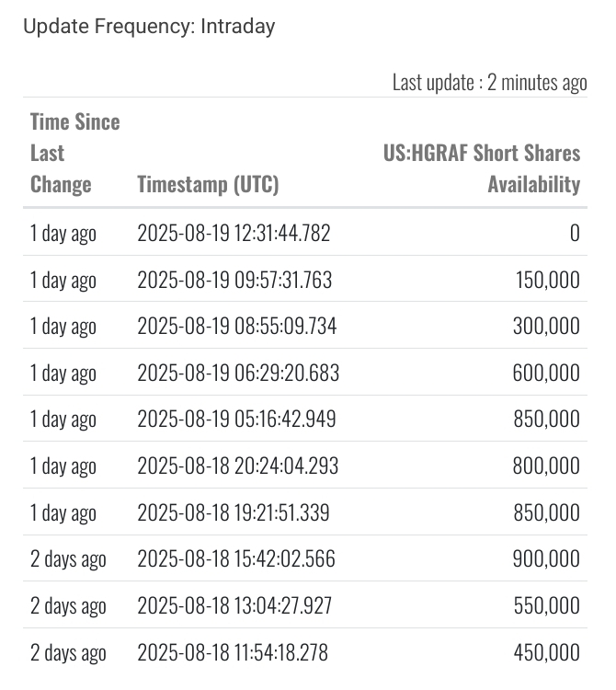This screenshot has width=616, height=690.
Task: Select timestamp 2025-08-19 12:31:44.782
Action: 234,233
